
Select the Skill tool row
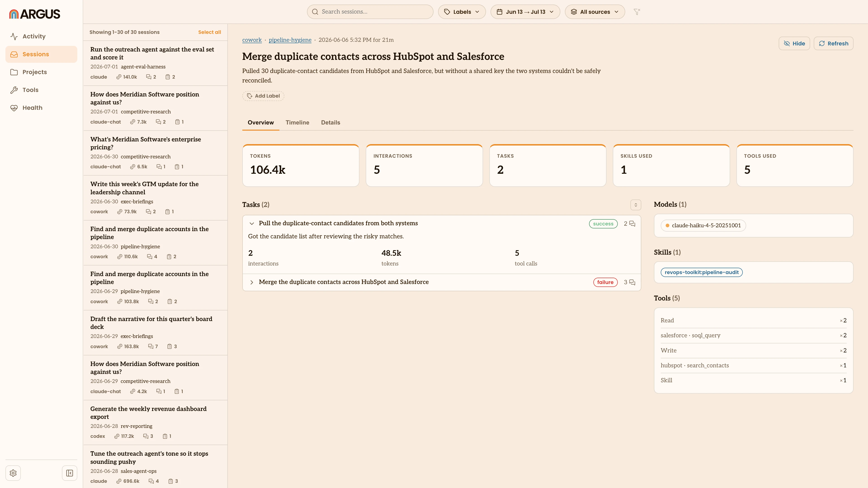click(753, 380)
